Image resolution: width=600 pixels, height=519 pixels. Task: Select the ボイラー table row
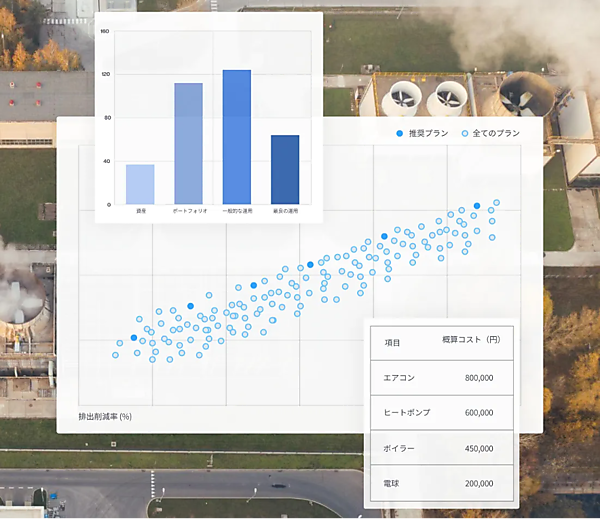(440, 448)
